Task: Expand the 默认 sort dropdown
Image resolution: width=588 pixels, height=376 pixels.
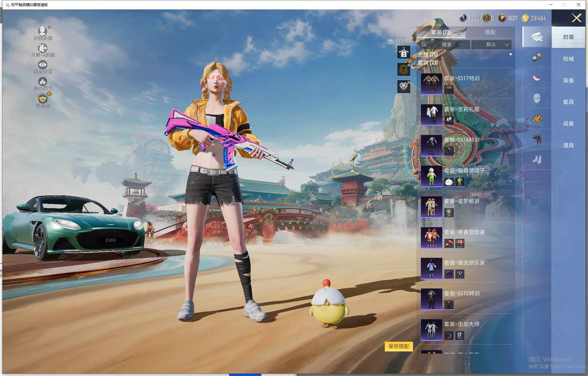Action: [x=491, y=45]
